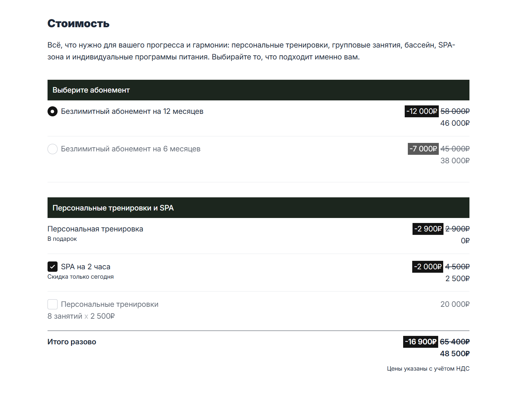The width and height of the screenshot is (532, 395).
Task: Click the note Цены указаны с учётом НДС
Action: pyautogui.click(x=428, y=369)
